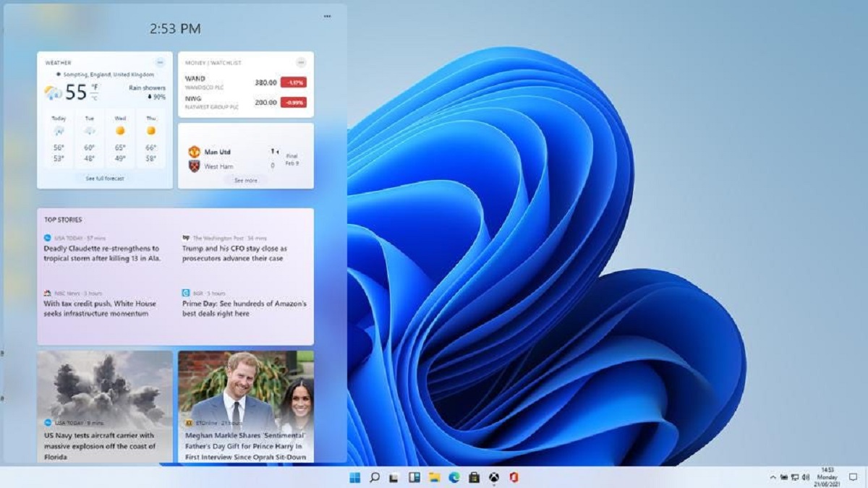Viewport: 868px width, 488px height.
Task: Open the Tue forecast column
Action: point(90,138)
